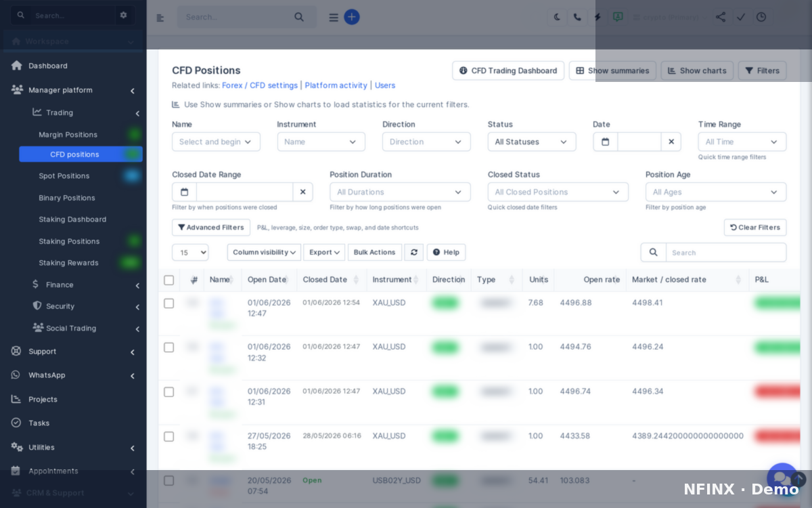Click the Clear Filters button
Viewport: 812px width, 508px height.
(755, 228)
